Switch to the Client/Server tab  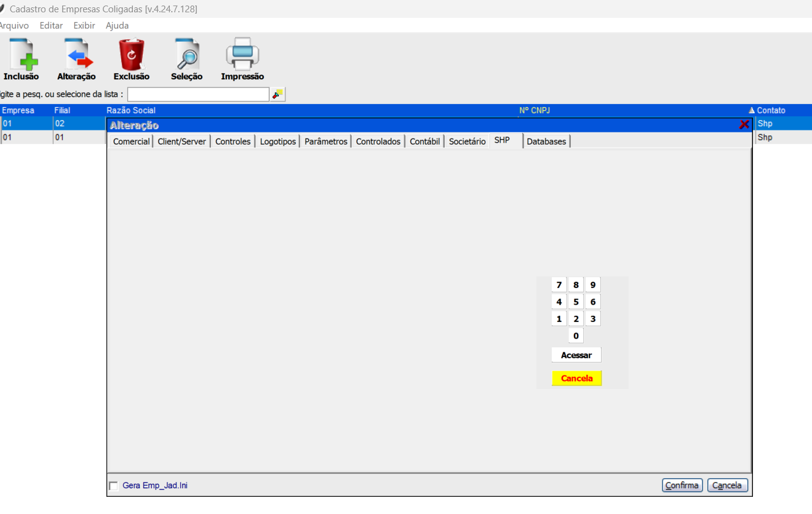pos(181,142)
